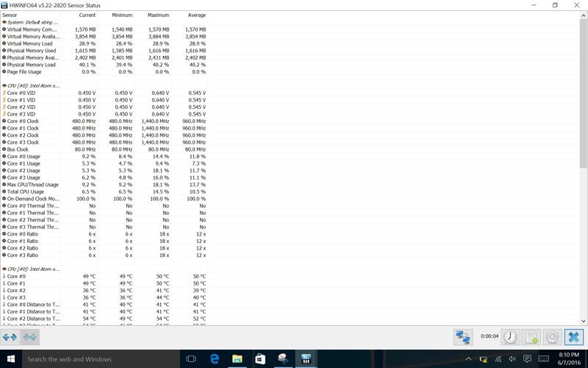Select the 'On-Demand Clock Mo...' row
Image resolution: width=588 pixels, height=368 pixels.
(x=104, y=199)
